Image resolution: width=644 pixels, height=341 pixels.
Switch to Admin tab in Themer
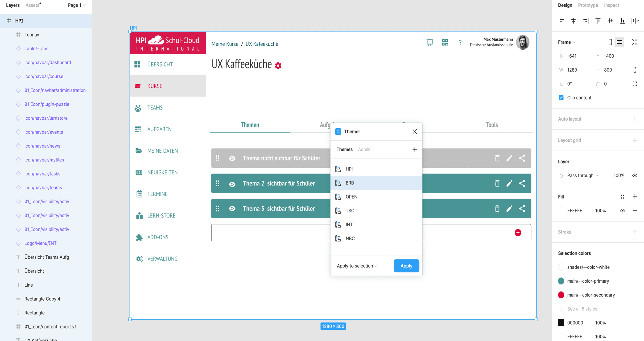[x=364, y=149]
